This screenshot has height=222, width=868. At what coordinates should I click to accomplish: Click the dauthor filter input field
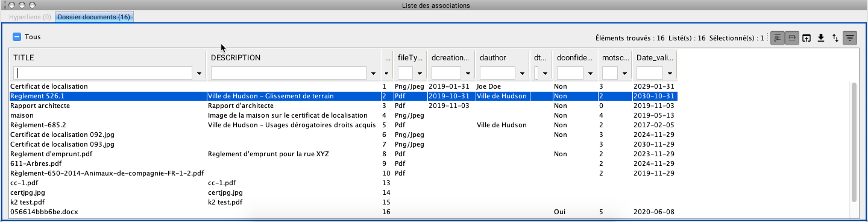coord(497,73)
